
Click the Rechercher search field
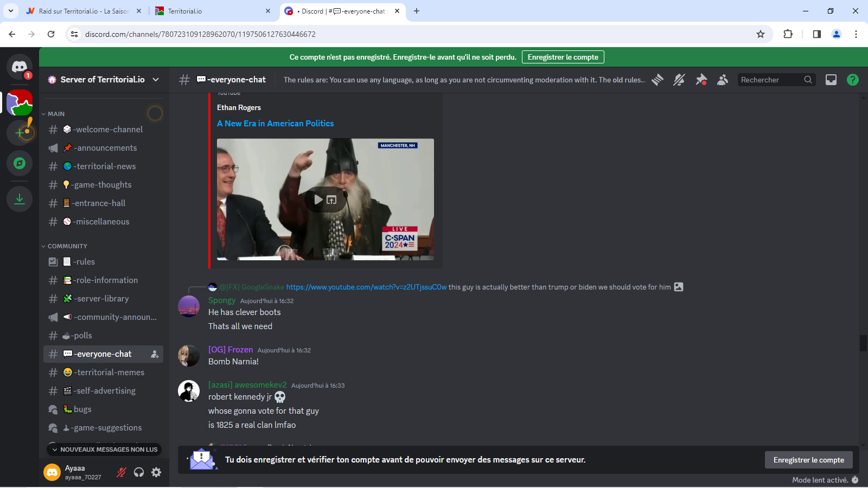[770, 80]
